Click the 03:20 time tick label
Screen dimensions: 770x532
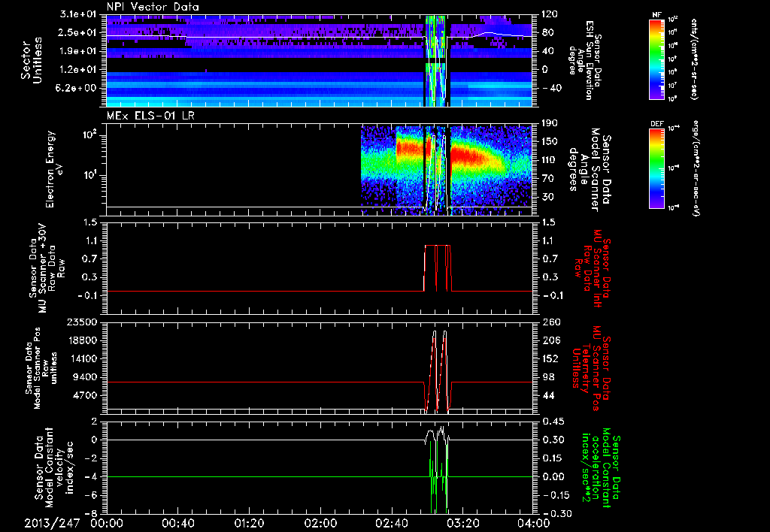pyautogui.click(x=462, y=523)
